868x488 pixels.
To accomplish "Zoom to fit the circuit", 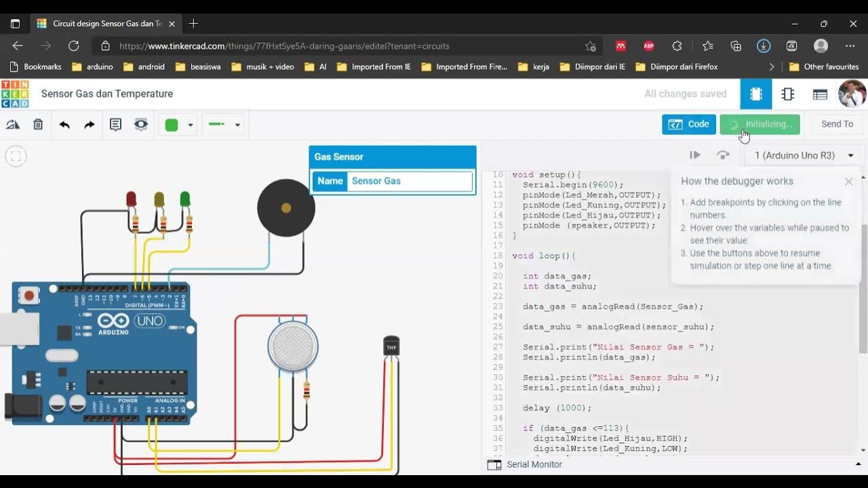I will (x=16, y=157).
